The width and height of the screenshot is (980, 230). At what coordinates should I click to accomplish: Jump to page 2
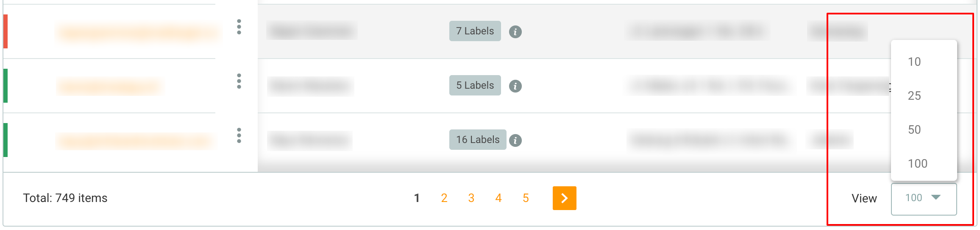point(444,198)
